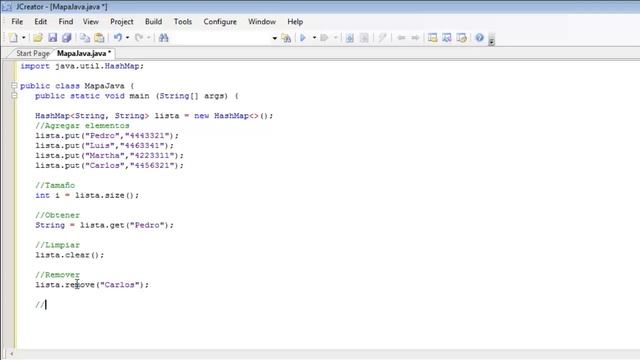
Task: Open the File menu
Action: (x=17, y=22)
